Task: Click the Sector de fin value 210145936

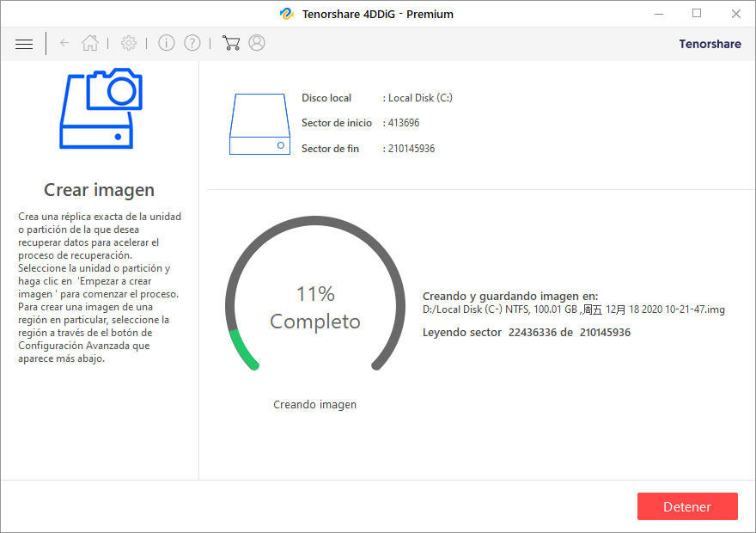Action: click(412, 149)
